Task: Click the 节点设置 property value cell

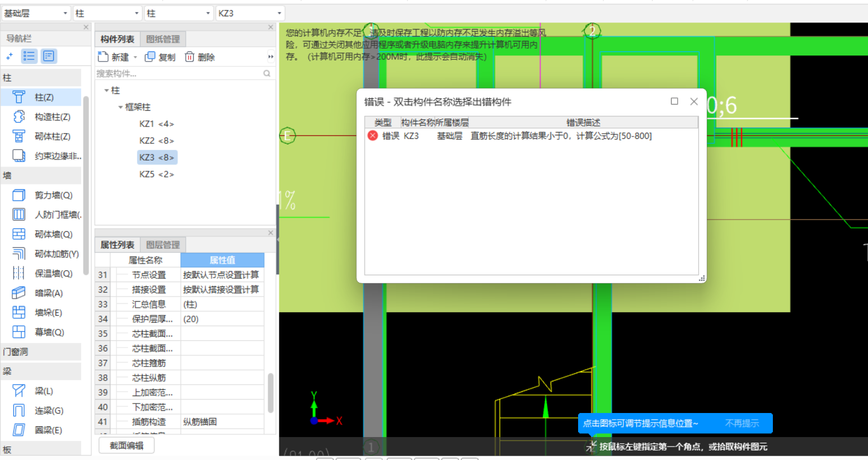Action: pos(222,275)
